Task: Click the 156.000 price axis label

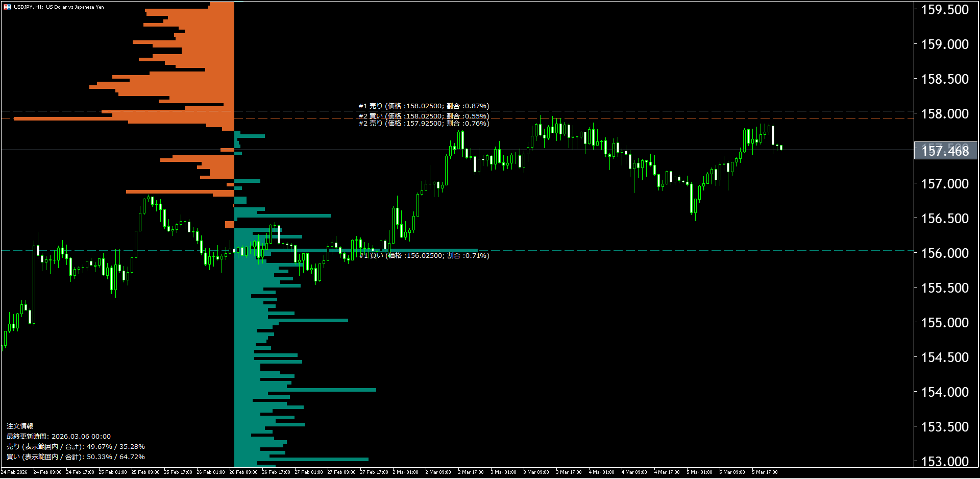Action: (945, 253)
